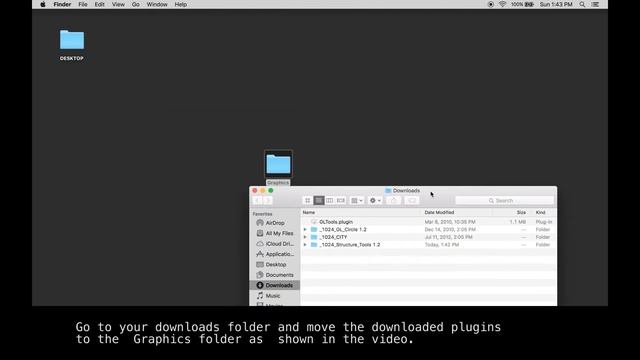Image resolution: width=640 pixels, height=360 pixels.
Task: Click the battery status indicator
Action: tap(522, 4)
